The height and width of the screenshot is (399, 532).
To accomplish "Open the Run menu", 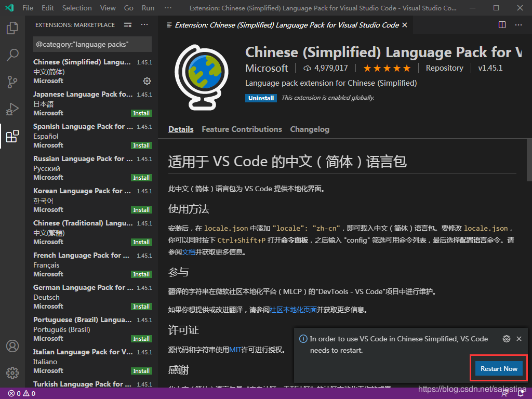I will pyautogui.click(x=148, y=8).
